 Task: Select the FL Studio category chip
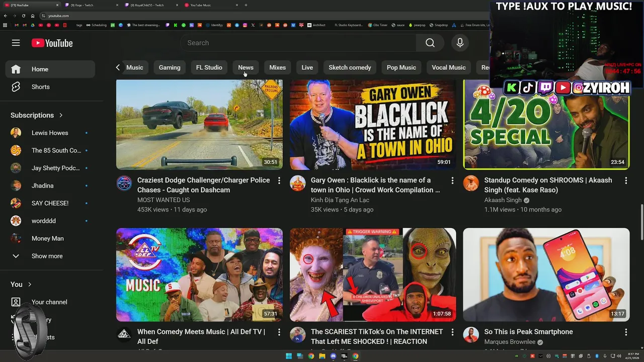(209, 67)
